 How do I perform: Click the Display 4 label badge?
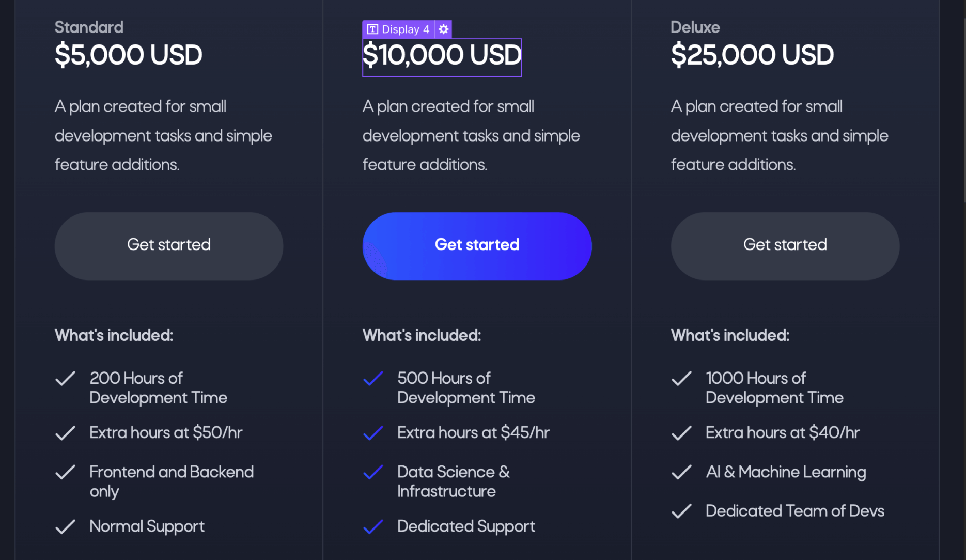[405, 29]
